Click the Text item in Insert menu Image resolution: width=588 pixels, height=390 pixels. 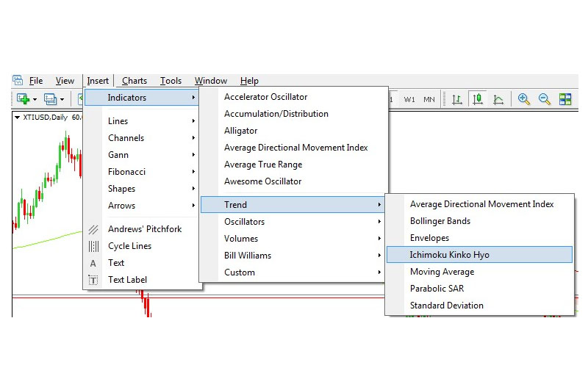click(142, 263)
